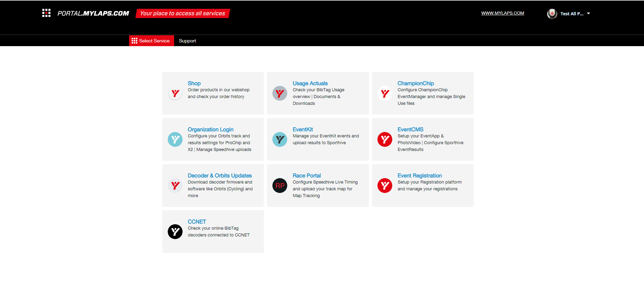Select the Select Service tab
This screenshot has width=644, height=289.
tap(151, 41)
